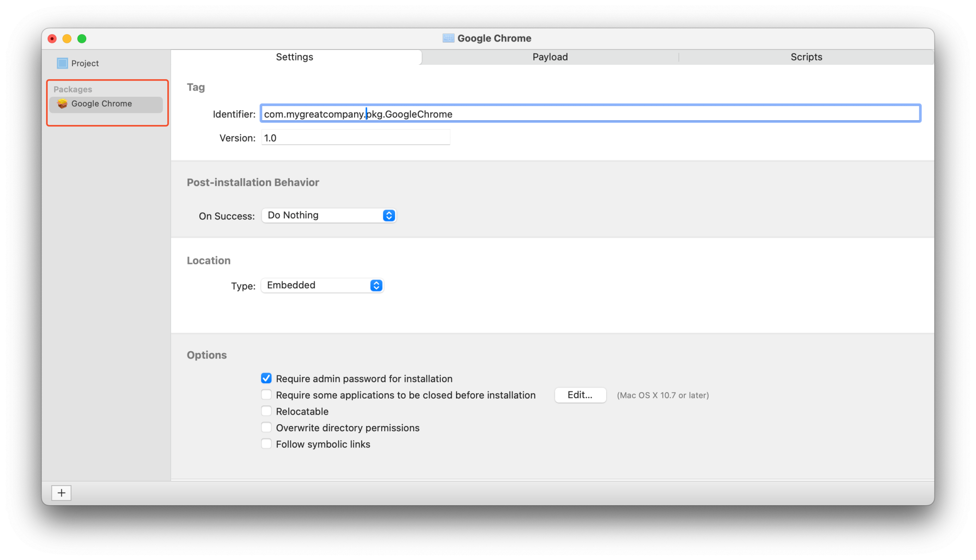Viewport: 976px width, 560px height.
Task: Uncheck Require admin password for installation
Action: click(x=266, y=378)
